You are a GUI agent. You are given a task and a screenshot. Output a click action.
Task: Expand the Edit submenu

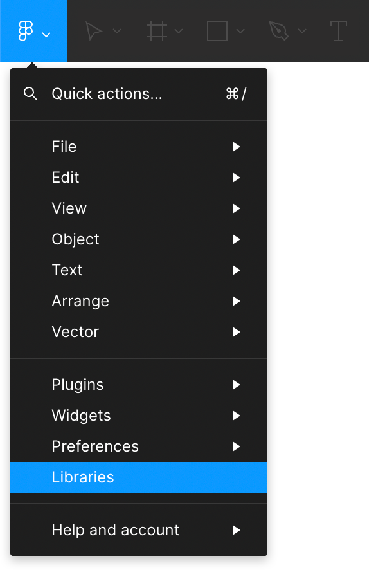tap(139, 178)
